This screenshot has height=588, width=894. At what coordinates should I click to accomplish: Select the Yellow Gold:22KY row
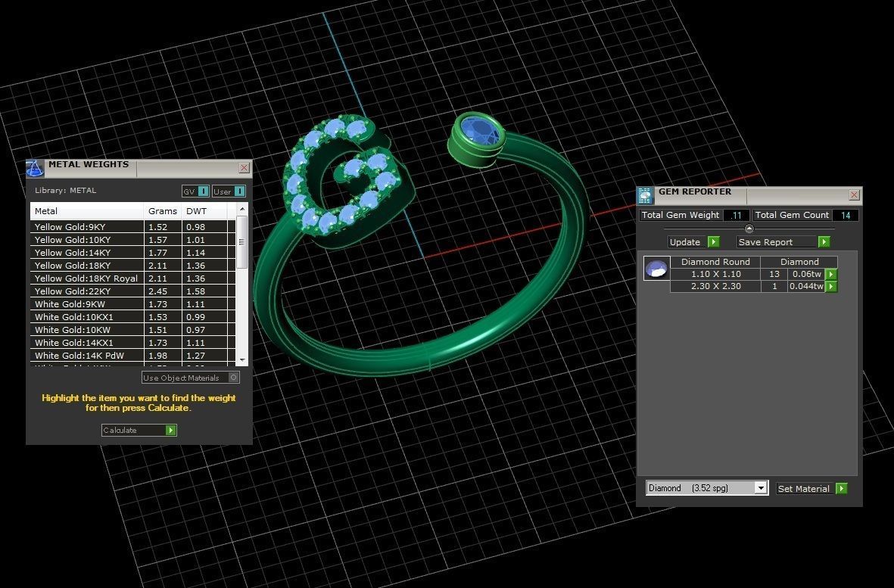pos(132,291)
